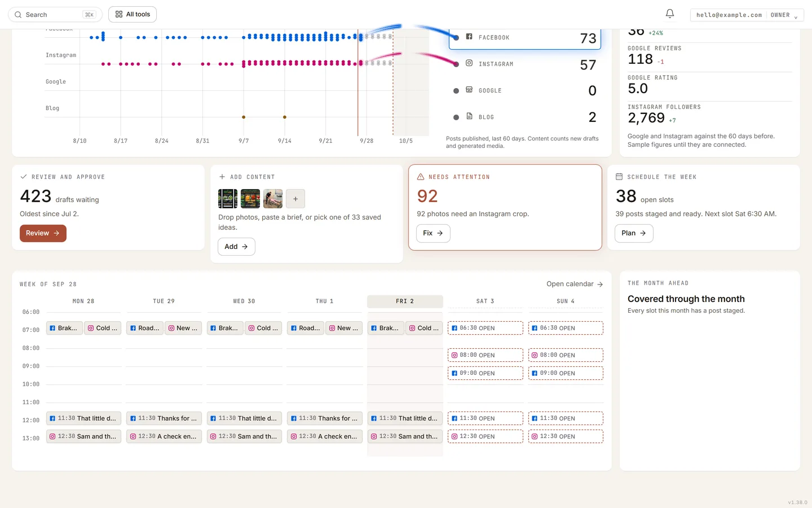812x508 pixels.
Task: Click the Instagram Followers value 2,769
Action: point(646,117)
